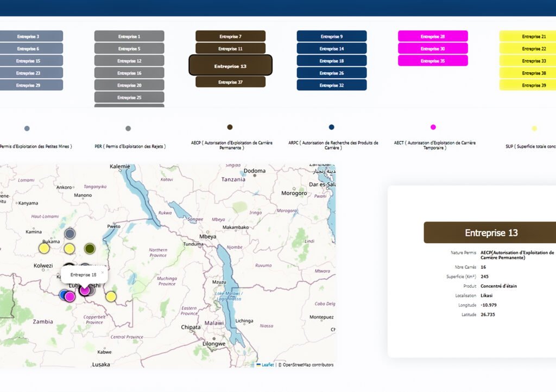Click the yellow marker left of the green marker
The width and height of the screenshot is (556, 392).
(69, 249)
